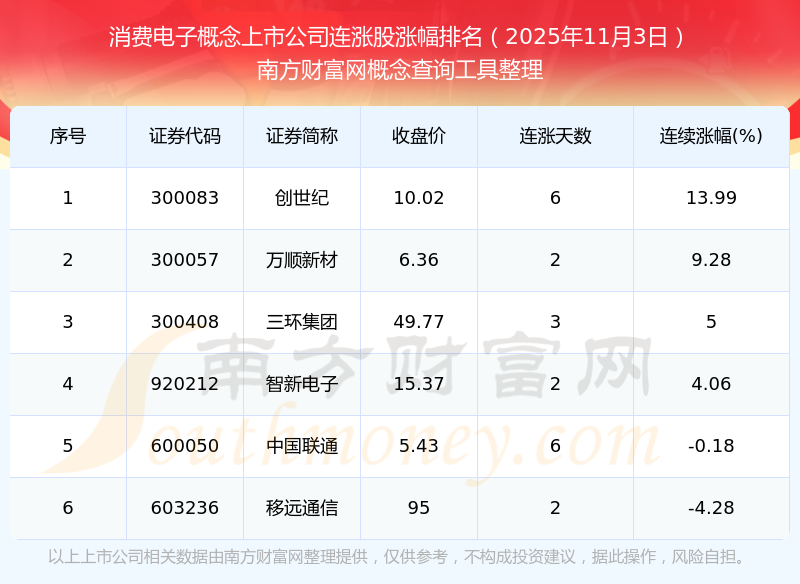This screenshot has width=800, height=584.
Task: Click stock code 300083
Action: tap(185, 198)
